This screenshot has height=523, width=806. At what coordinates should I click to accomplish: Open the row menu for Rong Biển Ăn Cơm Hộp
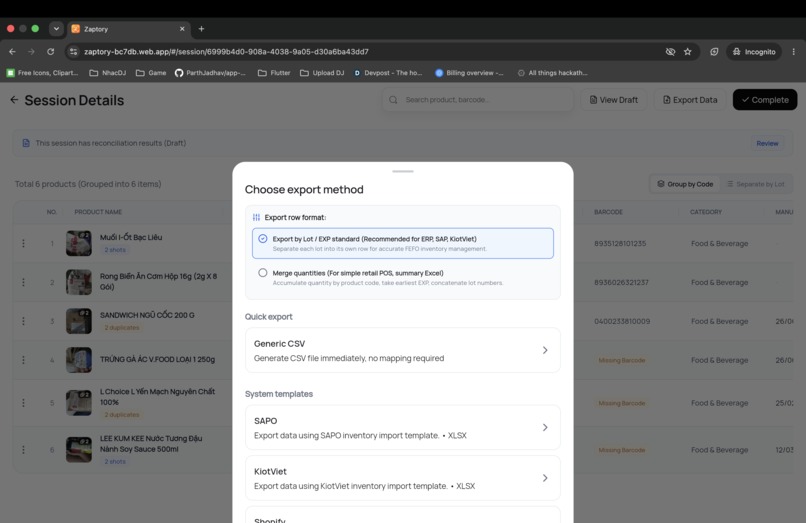pyautogui.click(x=23, y=282)
